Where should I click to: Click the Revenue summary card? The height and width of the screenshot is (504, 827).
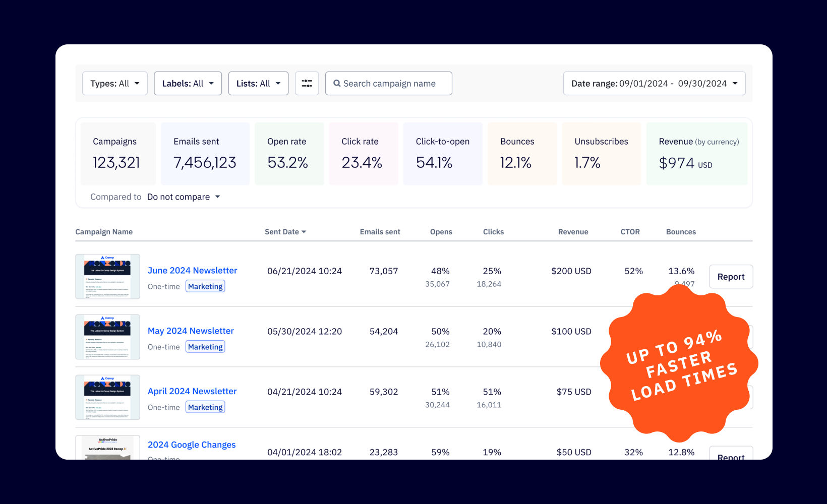(x=696, y=154)
